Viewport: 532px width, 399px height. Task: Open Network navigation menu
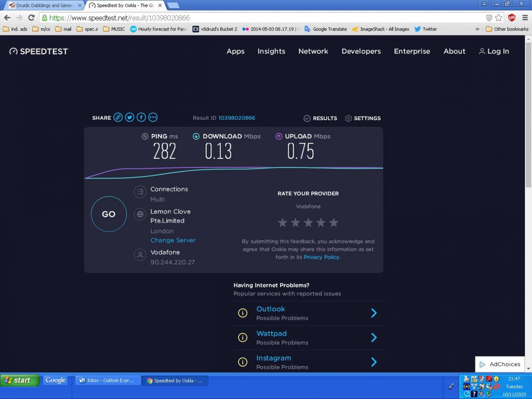313,51
